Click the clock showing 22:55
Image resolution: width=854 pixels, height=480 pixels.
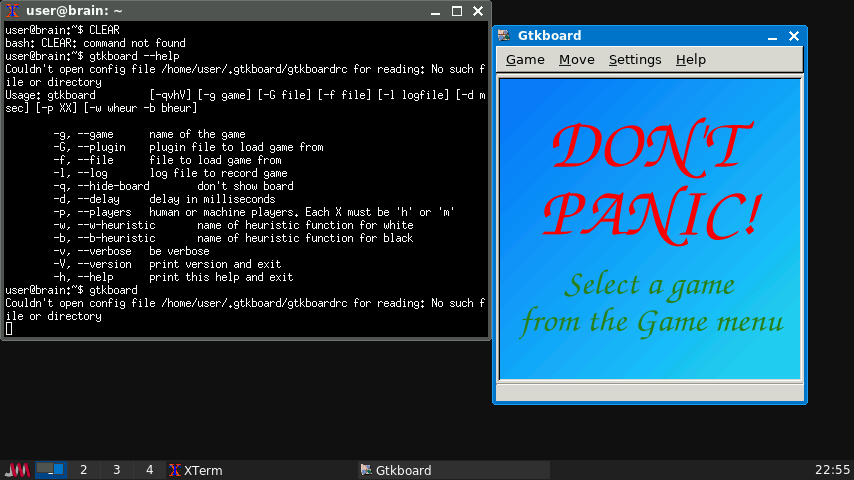tap(832, 470)
